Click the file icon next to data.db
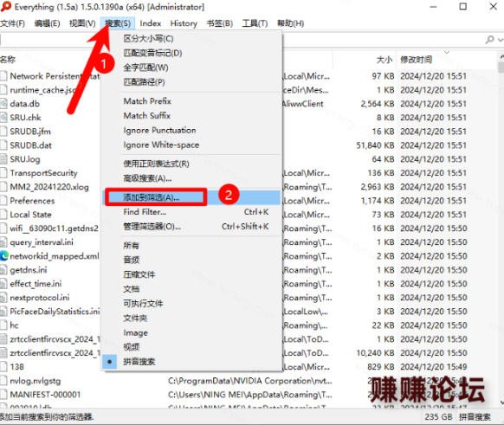 (x=3, y=104)
